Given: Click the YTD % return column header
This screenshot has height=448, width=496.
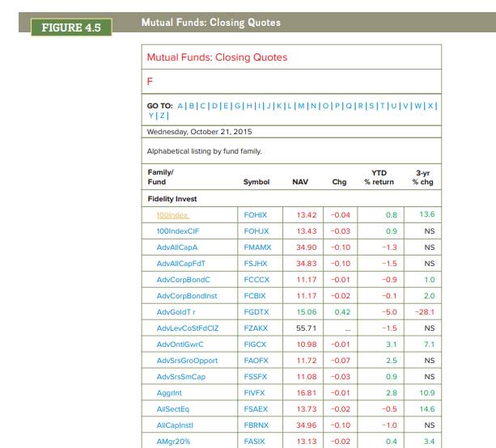Looking at the screenshot, I should (x=378, y=176).
